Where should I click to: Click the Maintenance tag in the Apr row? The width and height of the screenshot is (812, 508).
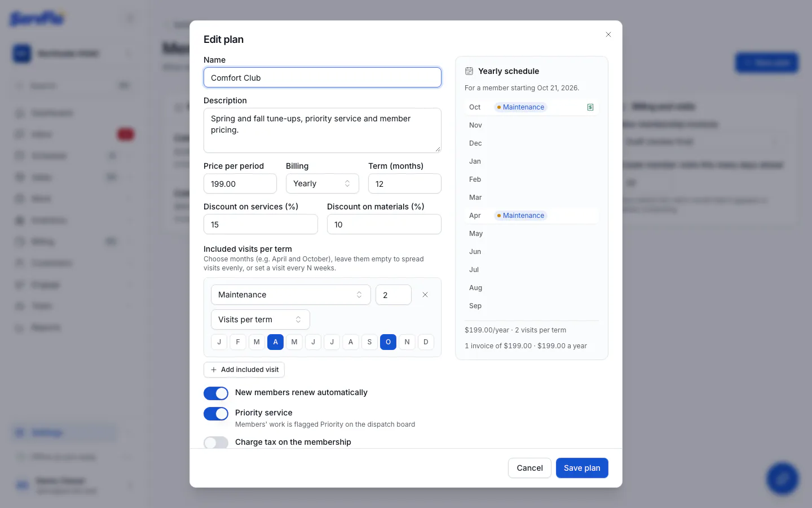click(520, 216)
